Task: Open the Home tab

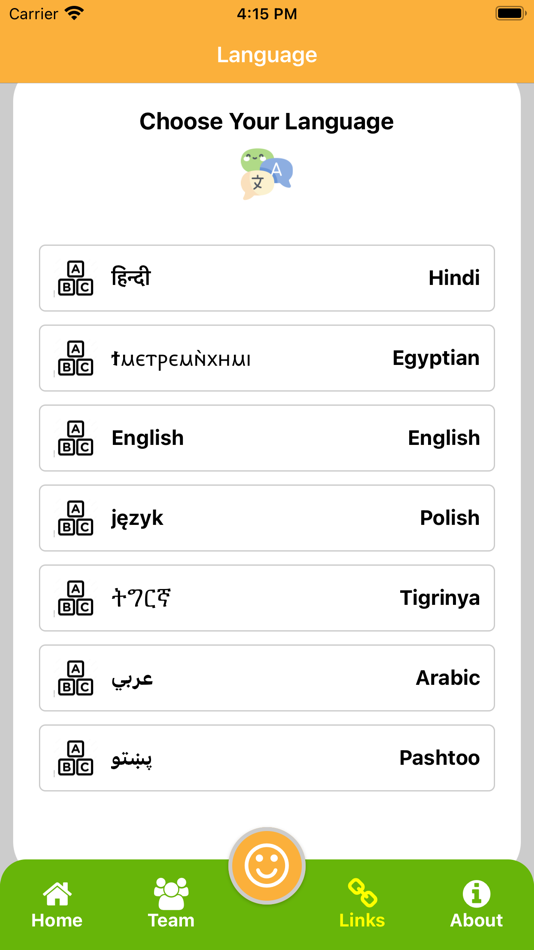Action: pos(57,905)
